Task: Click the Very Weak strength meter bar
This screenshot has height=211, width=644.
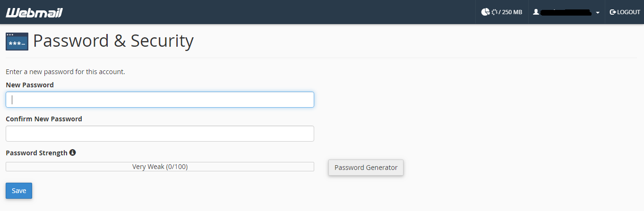Action: (x=160, y=167)
